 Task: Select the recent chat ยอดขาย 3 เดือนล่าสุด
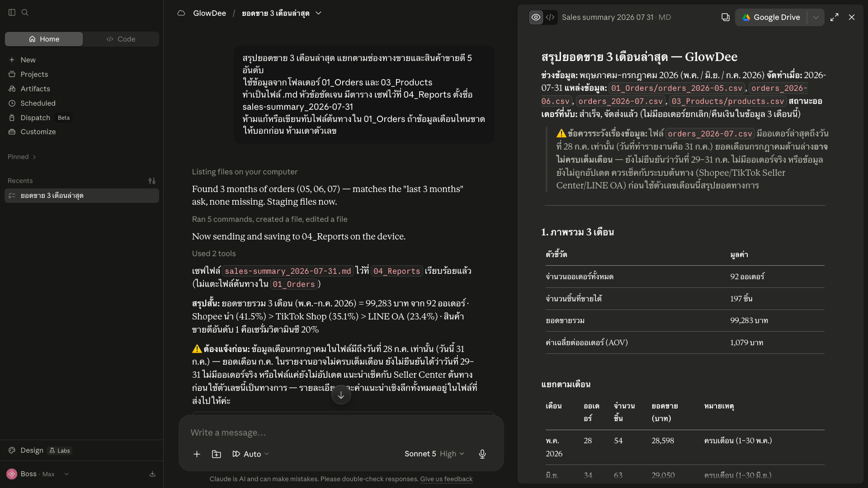point(82,196)
